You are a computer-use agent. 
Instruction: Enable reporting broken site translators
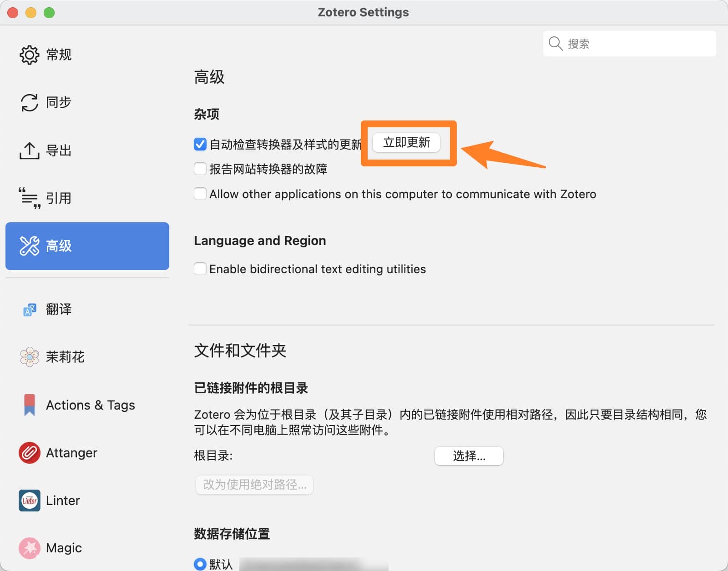tap(200, 169)
